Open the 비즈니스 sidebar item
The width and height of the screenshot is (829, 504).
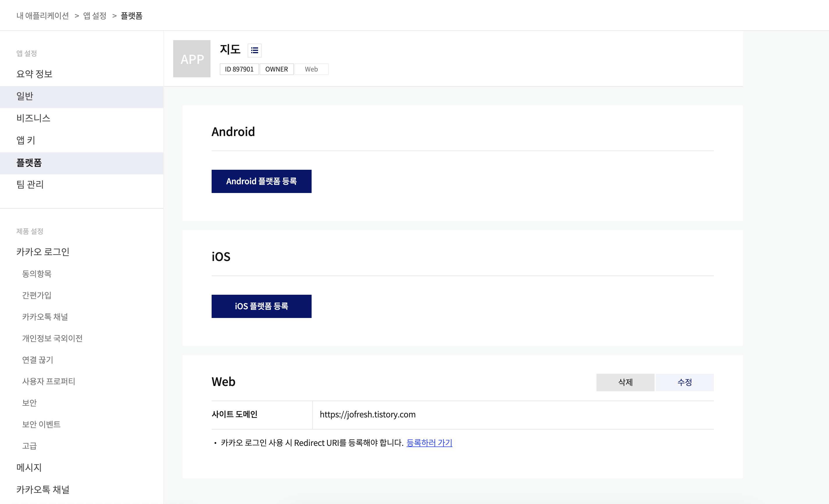33,118
